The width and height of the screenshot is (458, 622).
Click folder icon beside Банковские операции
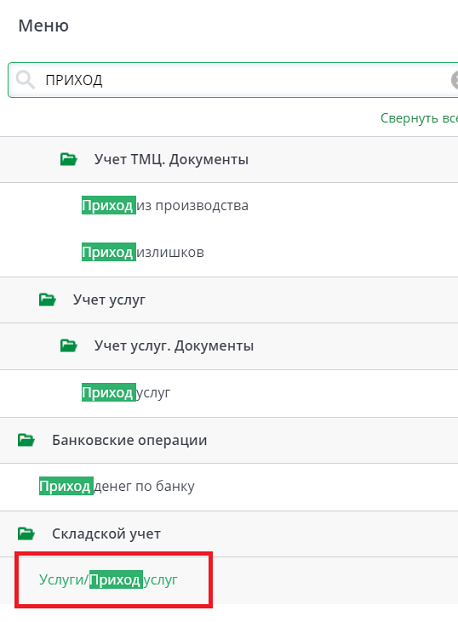tap(26, 440)
